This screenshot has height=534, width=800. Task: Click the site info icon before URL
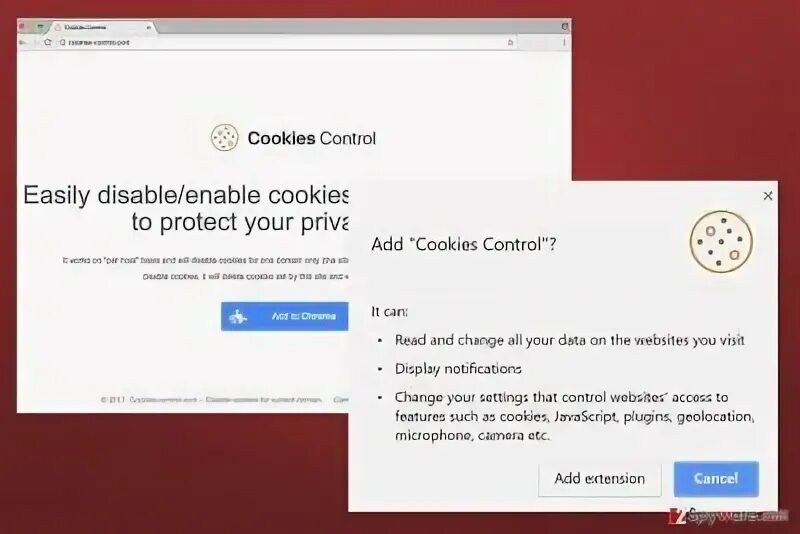(62, 43)
